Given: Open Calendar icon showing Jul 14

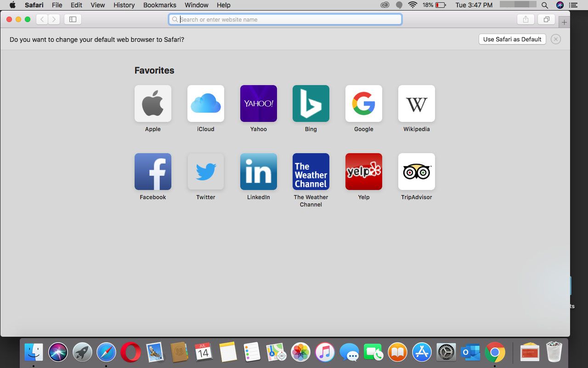Looking at the screenshot, I should click(x=204, y=353).
